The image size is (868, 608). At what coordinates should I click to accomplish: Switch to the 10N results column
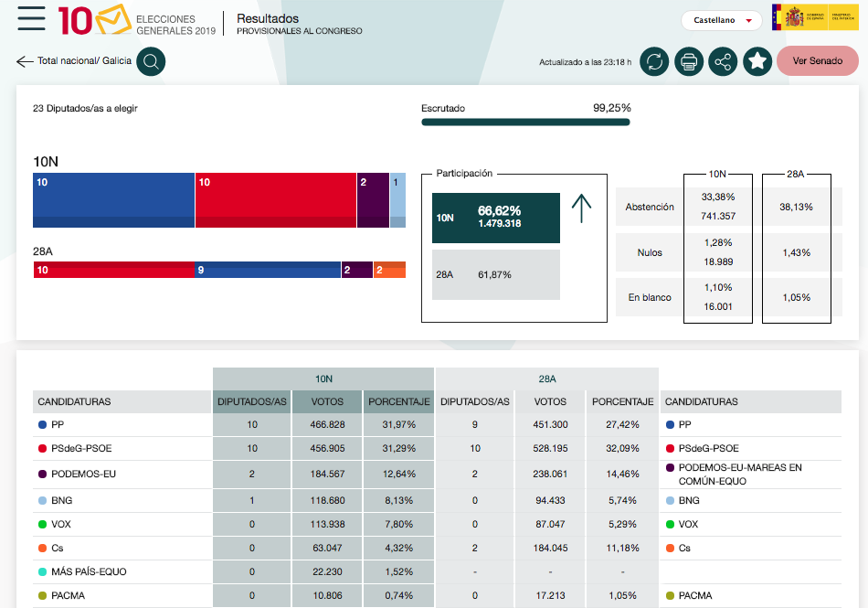(323, 379)
